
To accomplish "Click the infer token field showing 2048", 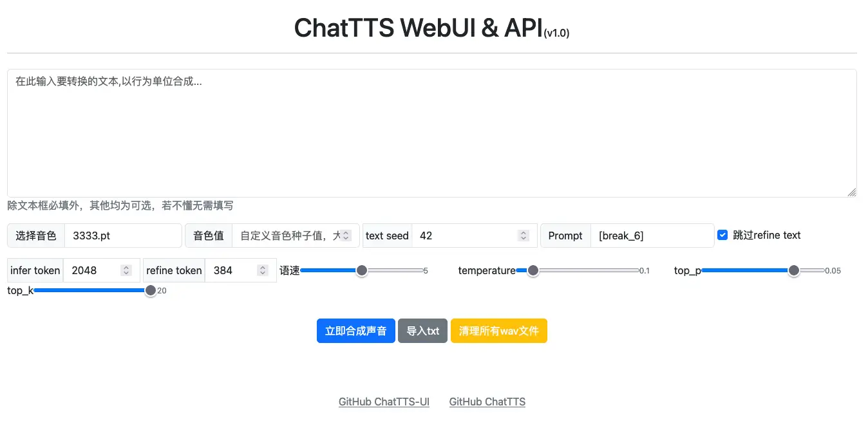I will [x=102, y=270].
